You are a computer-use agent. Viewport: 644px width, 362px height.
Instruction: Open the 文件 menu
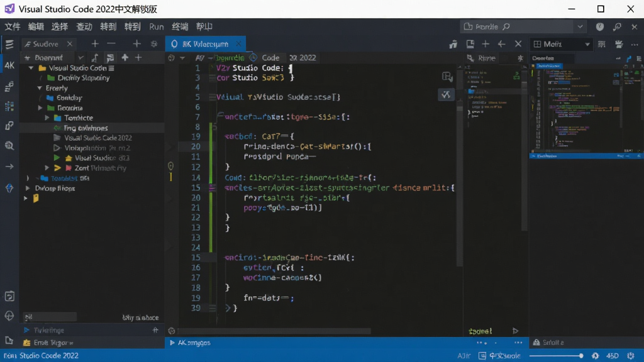[13, 26]
